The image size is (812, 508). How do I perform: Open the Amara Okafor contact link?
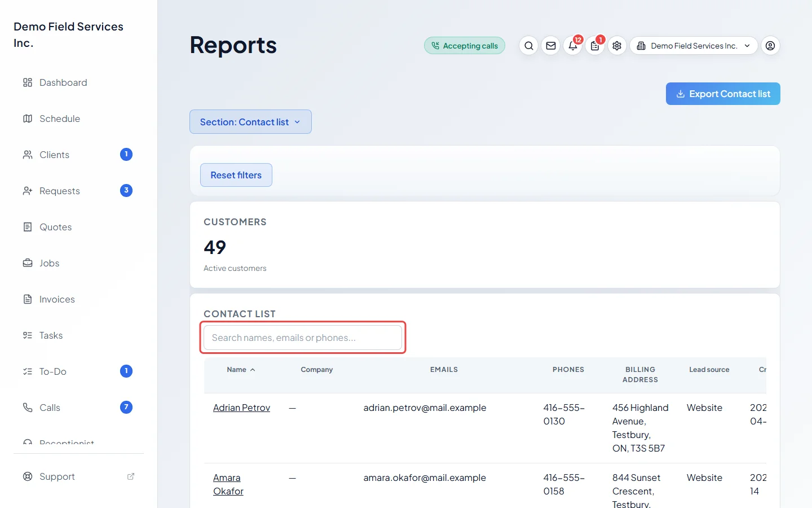click(x=228, y=484)
